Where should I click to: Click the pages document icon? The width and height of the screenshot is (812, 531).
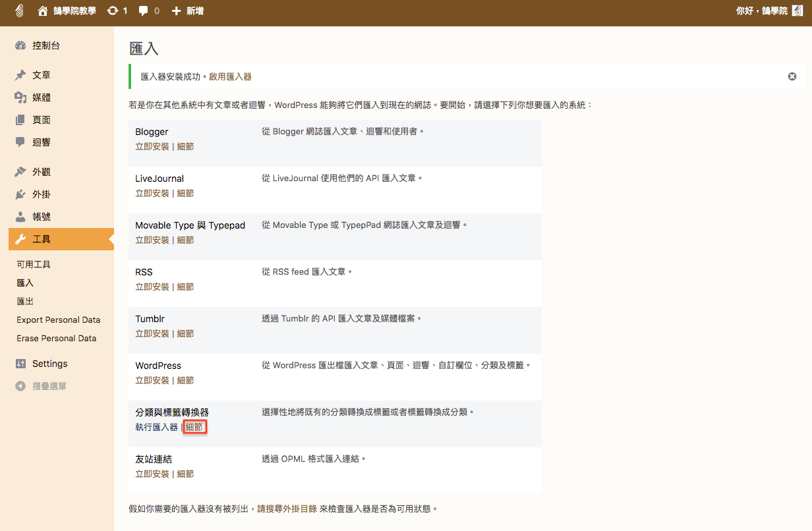click(x=20, y=120)
